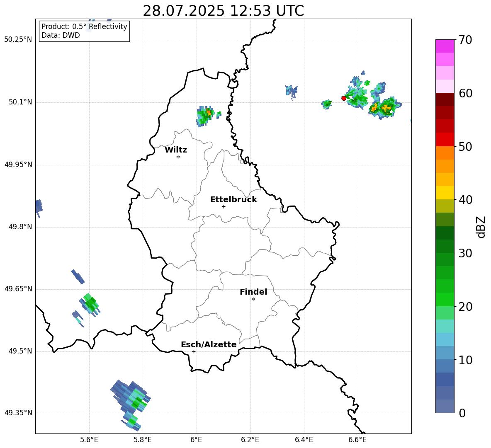Click the Wiltz station label

point(176,150)
